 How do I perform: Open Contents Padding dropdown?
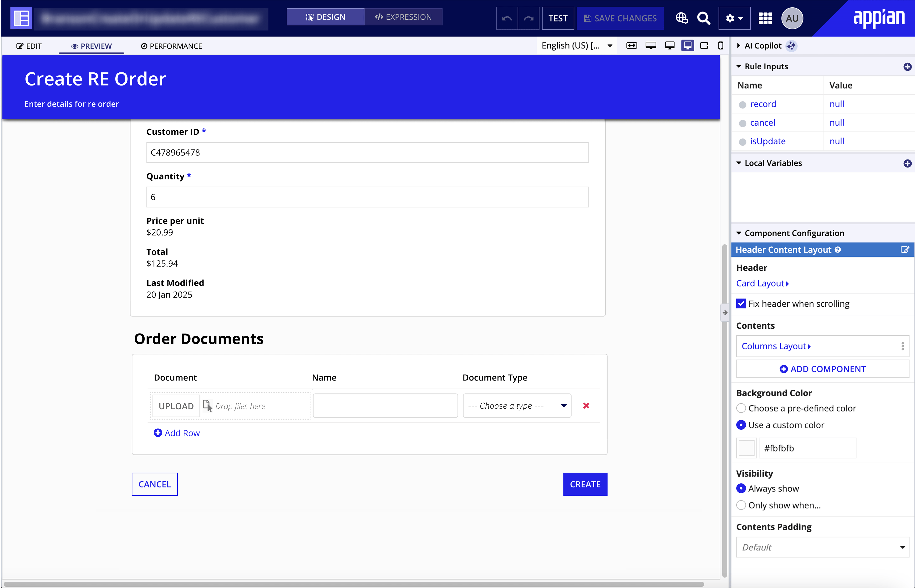pos(823,547)
